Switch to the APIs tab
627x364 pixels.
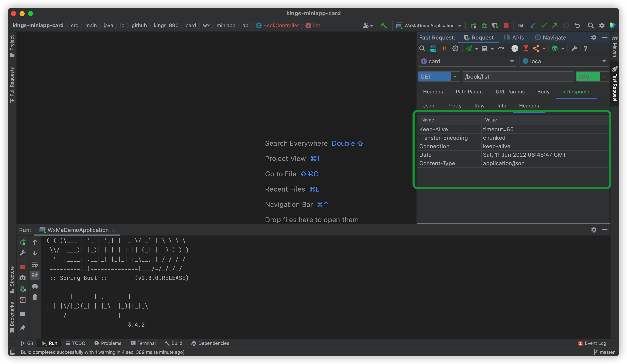click(514, 38)
